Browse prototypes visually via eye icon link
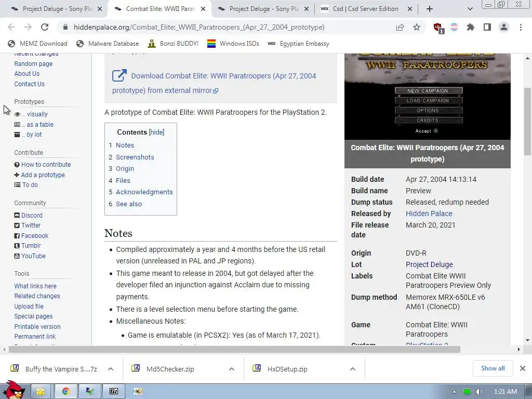The width and height of the screenshot is (532, 399). pyautogui.click(x=31, y=114)
